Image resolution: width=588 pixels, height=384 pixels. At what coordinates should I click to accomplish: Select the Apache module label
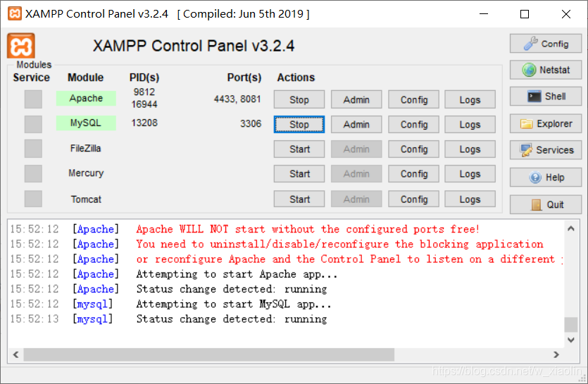[x=86, y=98]
